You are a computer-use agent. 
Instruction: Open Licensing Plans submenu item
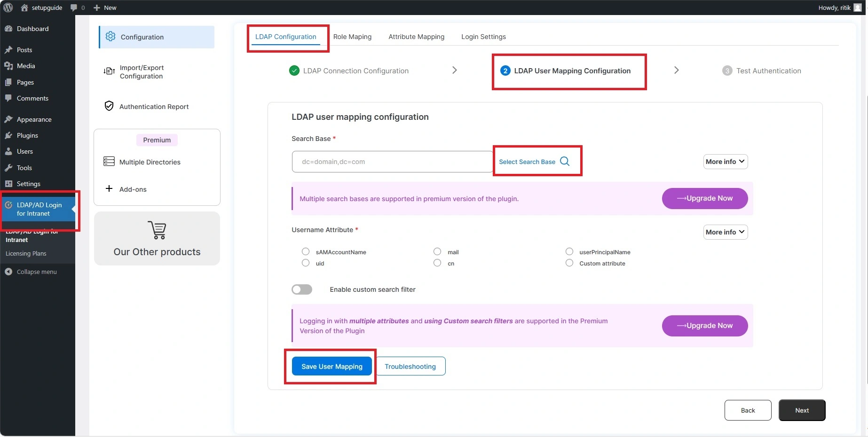click(x=26, y=253)
